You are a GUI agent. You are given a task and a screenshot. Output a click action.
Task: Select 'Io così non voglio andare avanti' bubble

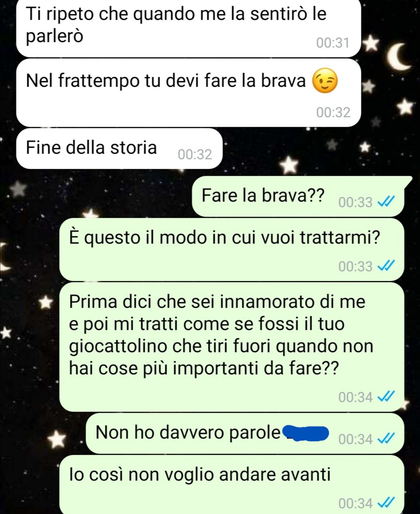(x=232, y=485)
